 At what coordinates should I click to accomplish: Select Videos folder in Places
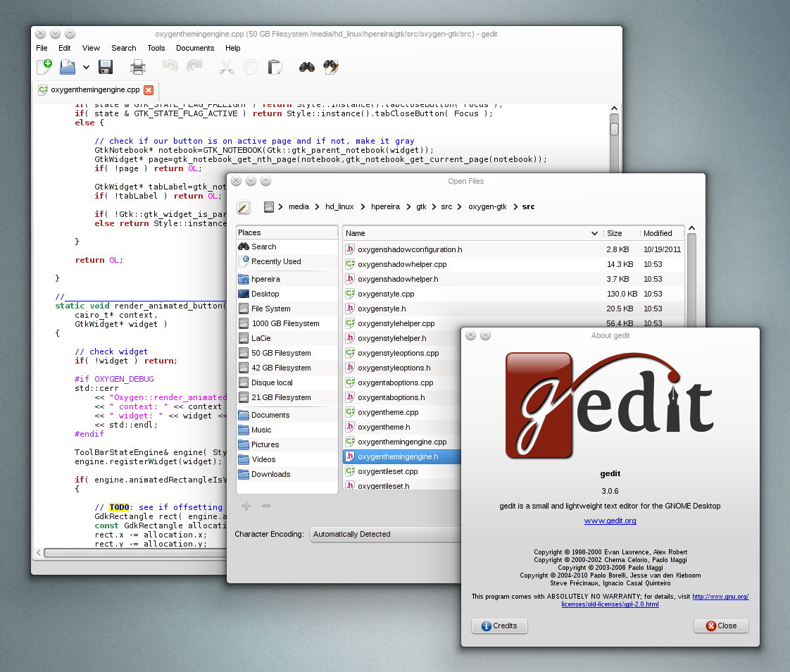(x=287, y=459)
